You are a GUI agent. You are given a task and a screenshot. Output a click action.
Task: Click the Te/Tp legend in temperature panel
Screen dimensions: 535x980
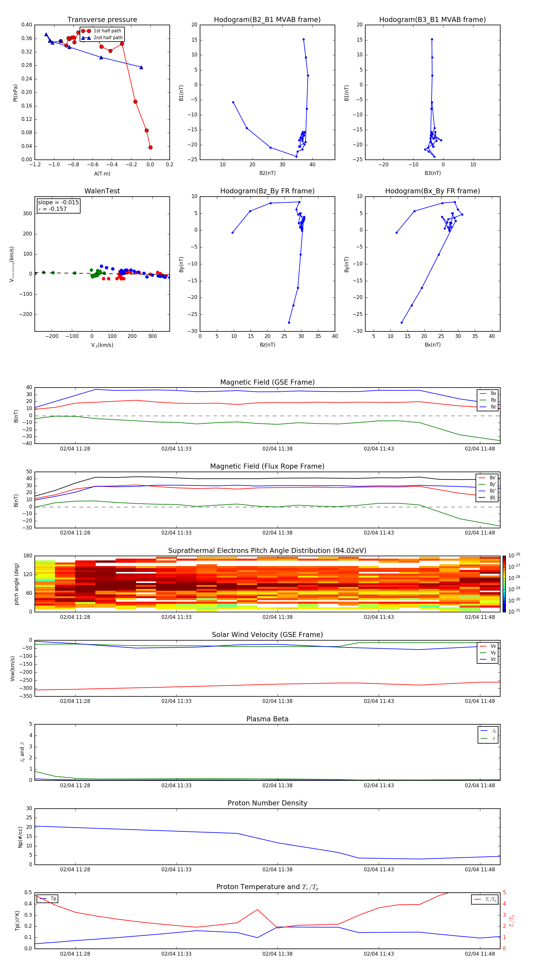pos(485,899)
